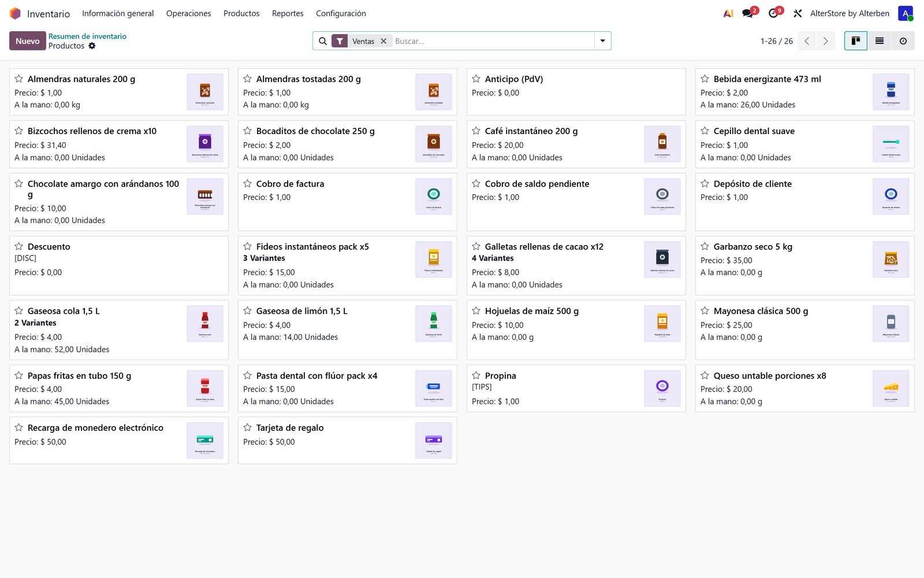Star the Tarjeta de regalo product
This screenshot has width=924, height=578.
[x=248, y=427]
